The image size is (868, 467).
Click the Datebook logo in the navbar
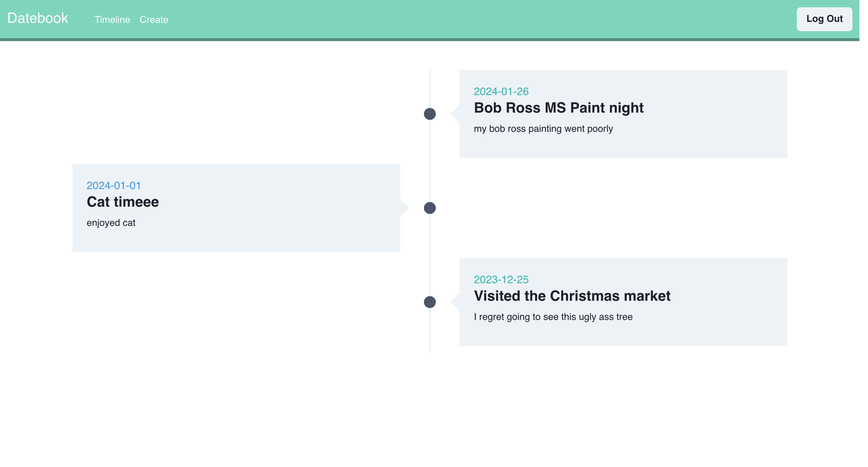[x=38, y=19]
